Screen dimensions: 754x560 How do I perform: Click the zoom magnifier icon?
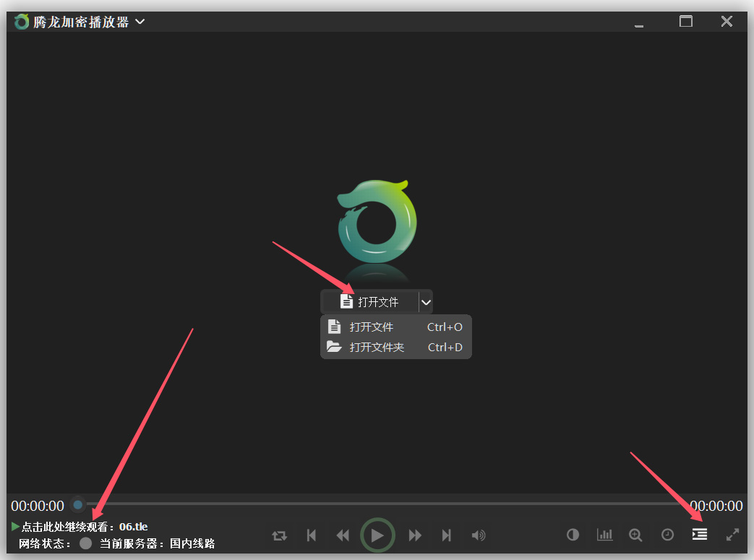(x=635, y=535)
